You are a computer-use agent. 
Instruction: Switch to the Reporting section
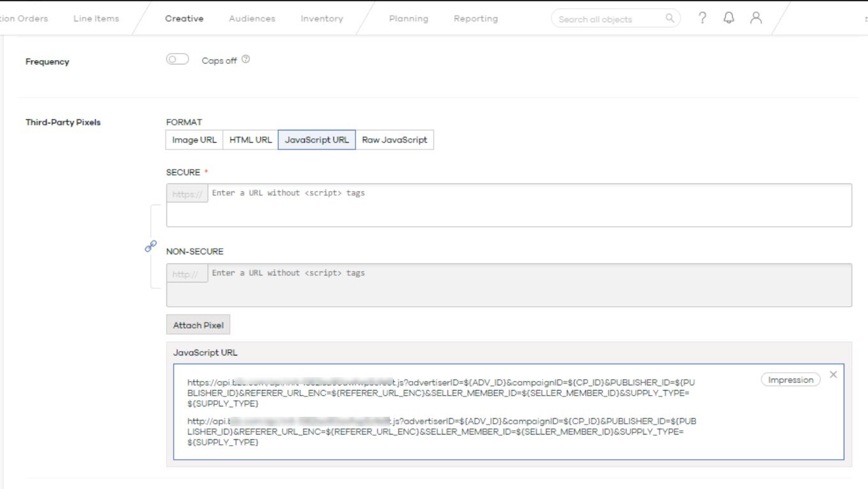[x=476, y=19]
